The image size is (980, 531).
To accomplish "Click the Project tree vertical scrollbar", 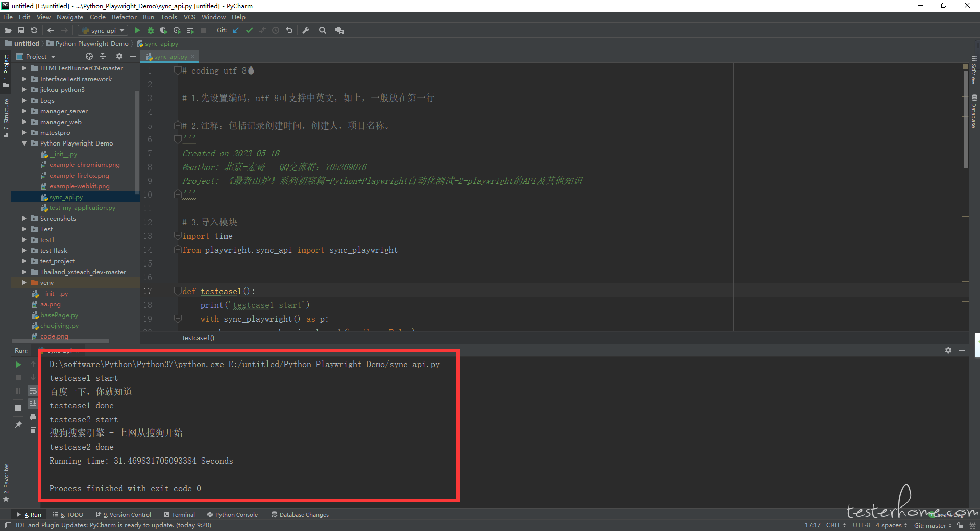I will coord(137,142).
